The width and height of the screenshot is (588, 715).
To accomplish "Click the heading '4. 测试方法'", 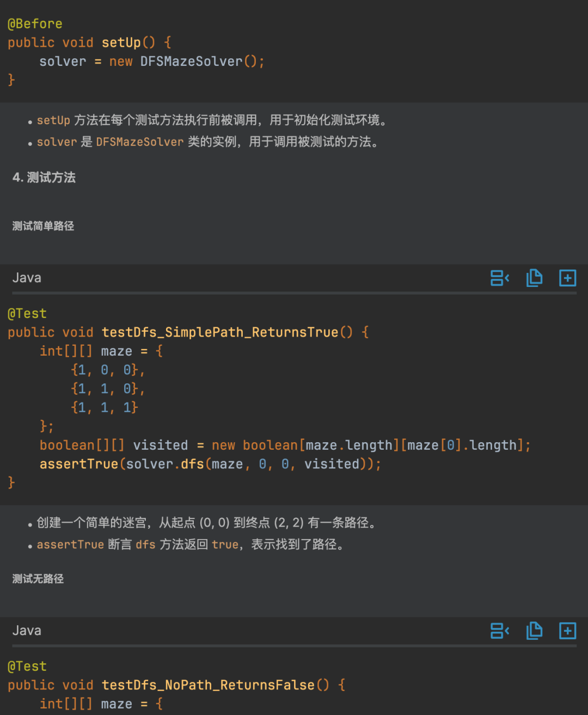I will pyautogui.click(x=44, y=178).
